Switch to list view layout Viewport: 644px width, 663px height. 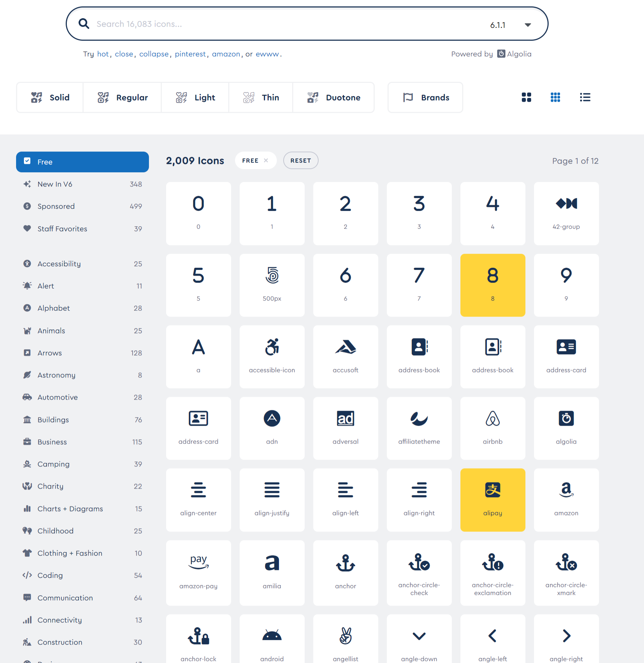585,97
